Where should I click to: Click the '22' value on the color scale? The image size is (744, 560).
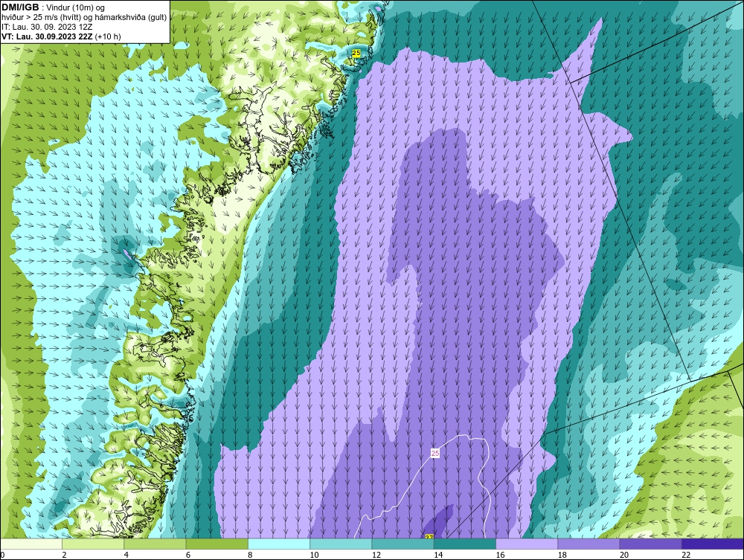pos(686,555)
